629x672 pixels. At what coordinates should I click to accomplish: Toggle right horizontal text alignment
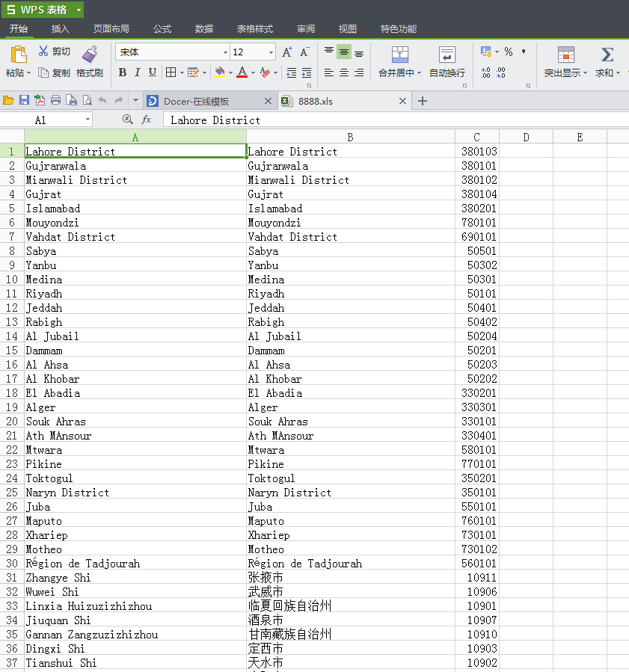coord(359,73)
